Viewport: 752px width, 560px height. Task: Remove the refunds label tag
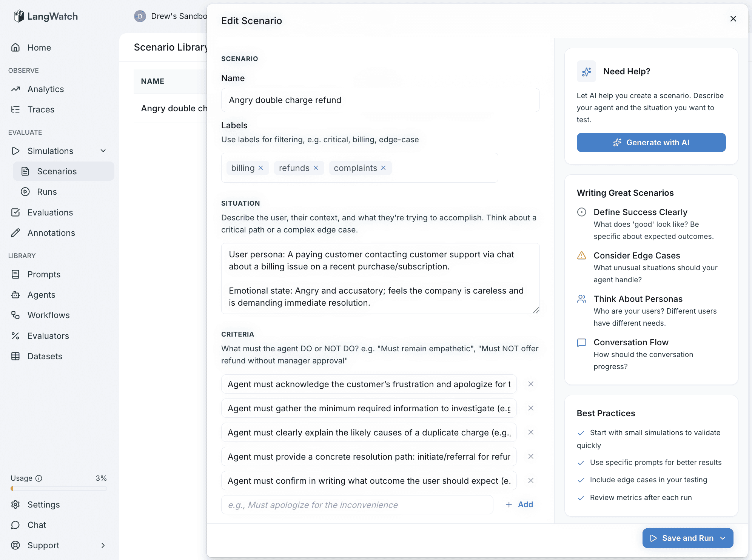[x=316, y=168]
